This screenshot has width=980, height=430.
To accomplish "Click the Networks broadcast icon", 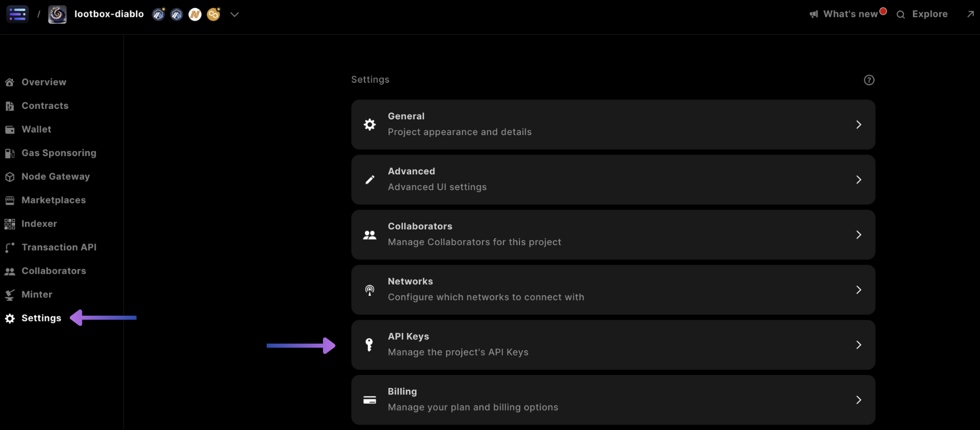I will (369, 290).
